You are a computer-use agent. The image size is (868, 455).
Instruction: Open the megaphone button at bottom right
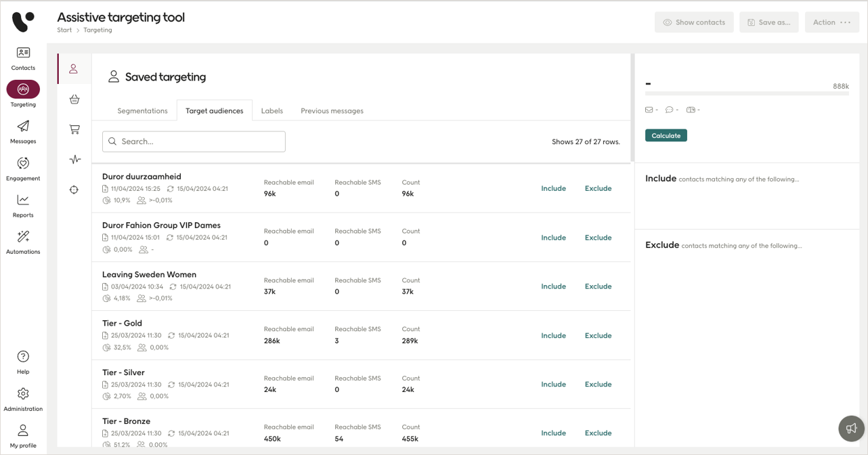coord(851,429)
